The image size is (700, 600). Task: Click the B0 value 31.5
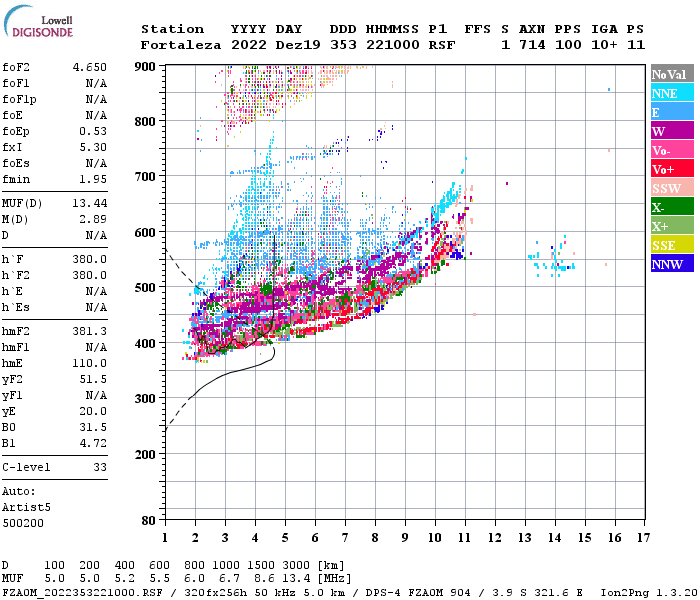(x=93, y=427)
